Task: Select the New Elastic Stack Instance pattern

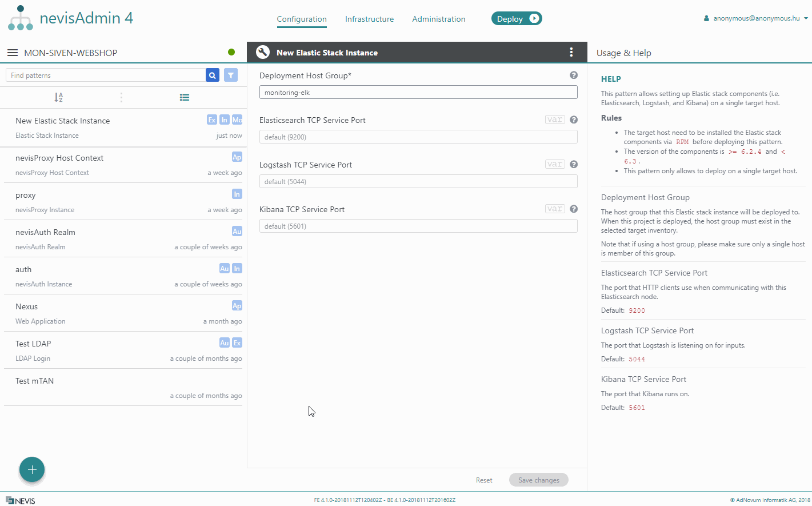Action: (123, 128)
